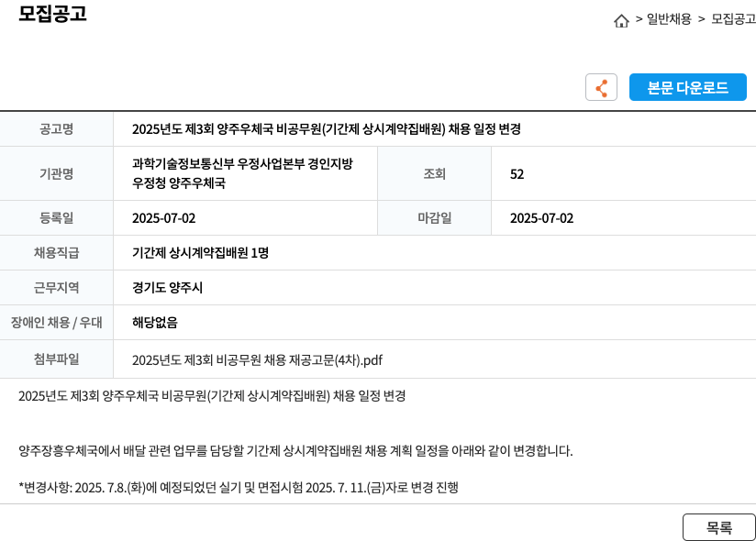Viewport: 756px width, 541px height.
Task: Download the post with 본문 다운로드 button
Action: tap(687, 87)
